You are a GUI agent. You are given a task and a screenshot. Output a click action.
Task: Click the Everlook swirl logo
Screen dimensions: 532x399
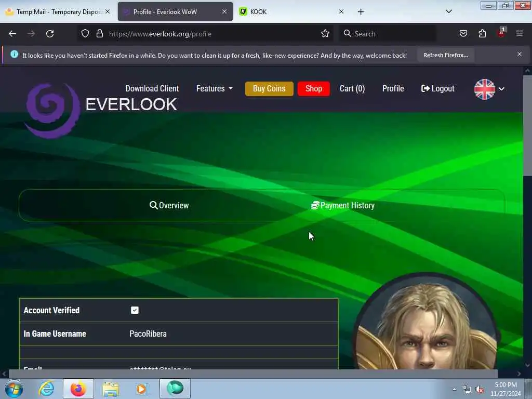click(52, 110)
